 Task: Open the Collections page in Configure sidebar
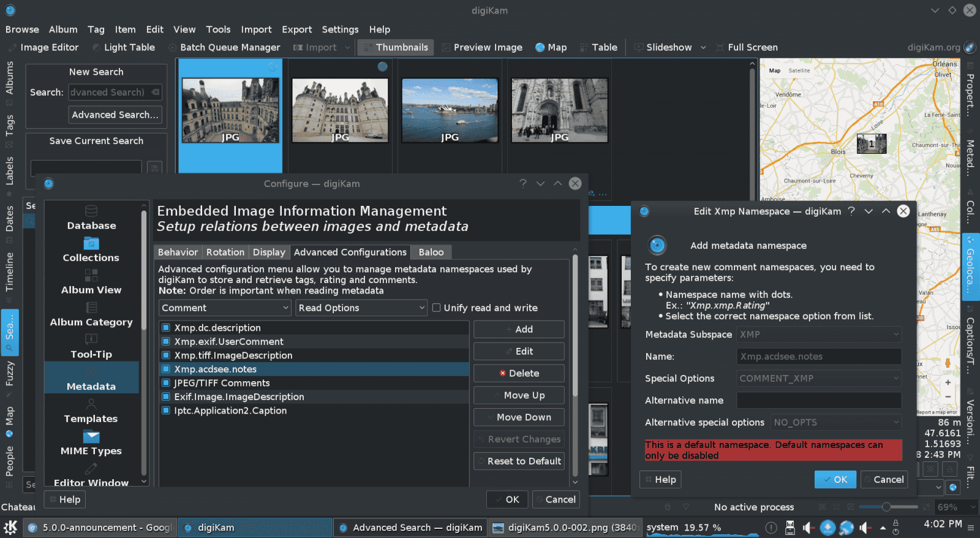(x=91, y=250)
